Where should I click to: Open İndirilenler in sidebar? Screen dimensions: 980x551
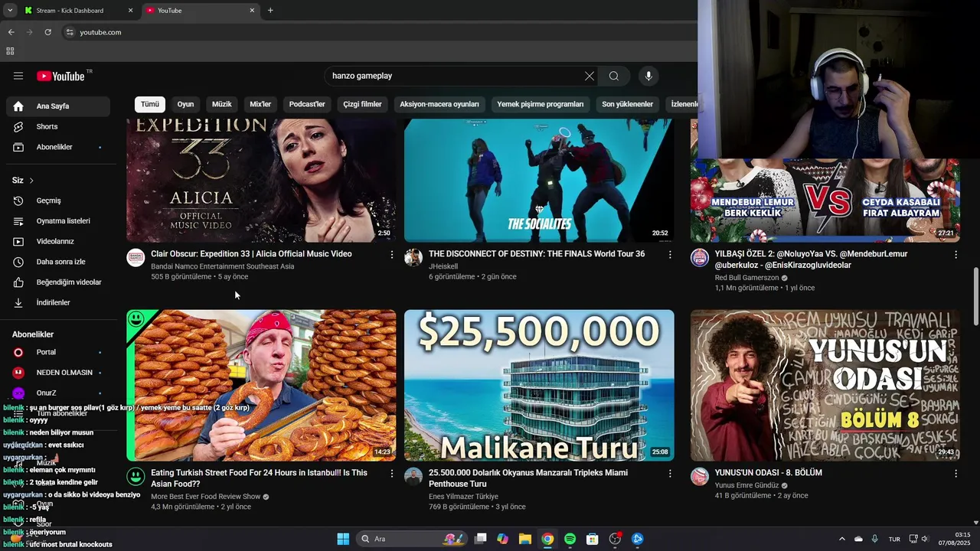click(x=58, y=303)
